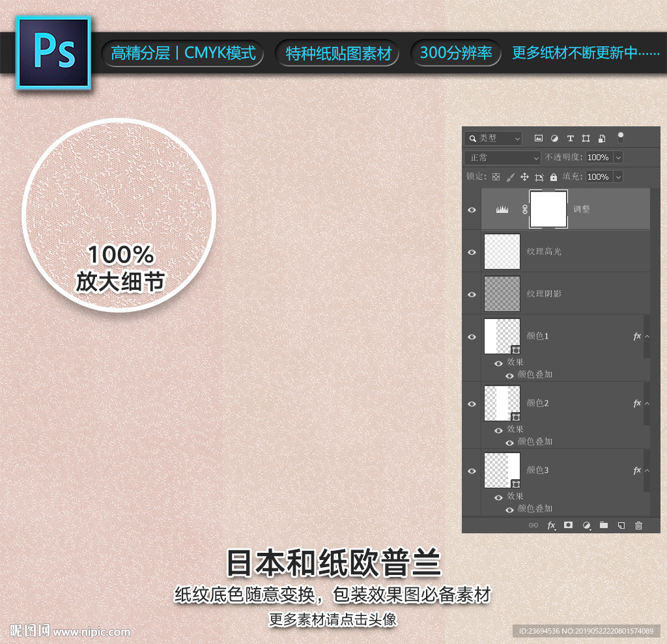
Task: Click the add layer style fx button at bottom
Action: click(x=551, y=525)
